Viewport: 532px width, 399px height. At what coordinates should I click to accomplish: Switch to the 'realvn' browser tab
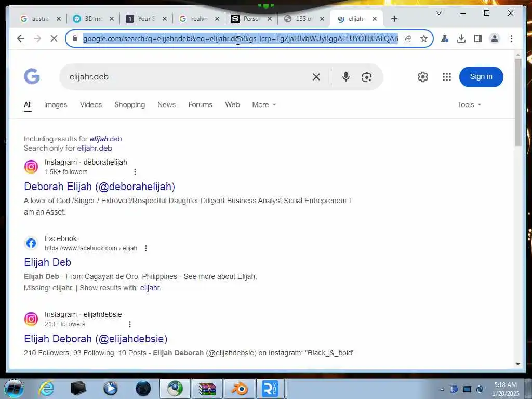(199, 19)
